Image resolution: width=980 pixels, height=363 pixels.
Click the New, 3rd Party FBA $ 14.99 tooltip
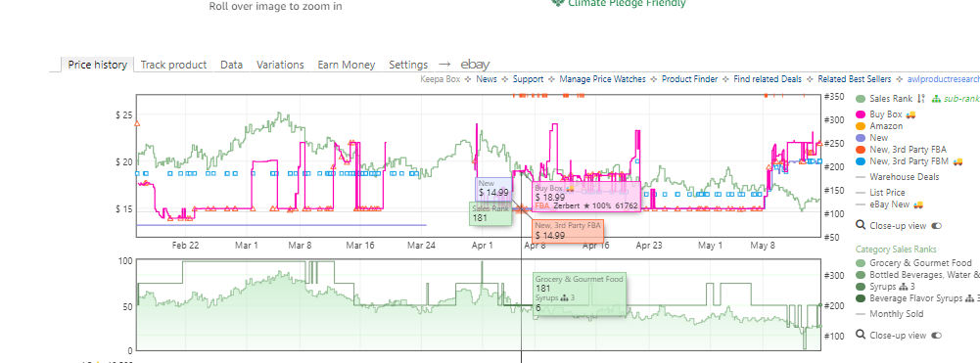pos(568,231)
